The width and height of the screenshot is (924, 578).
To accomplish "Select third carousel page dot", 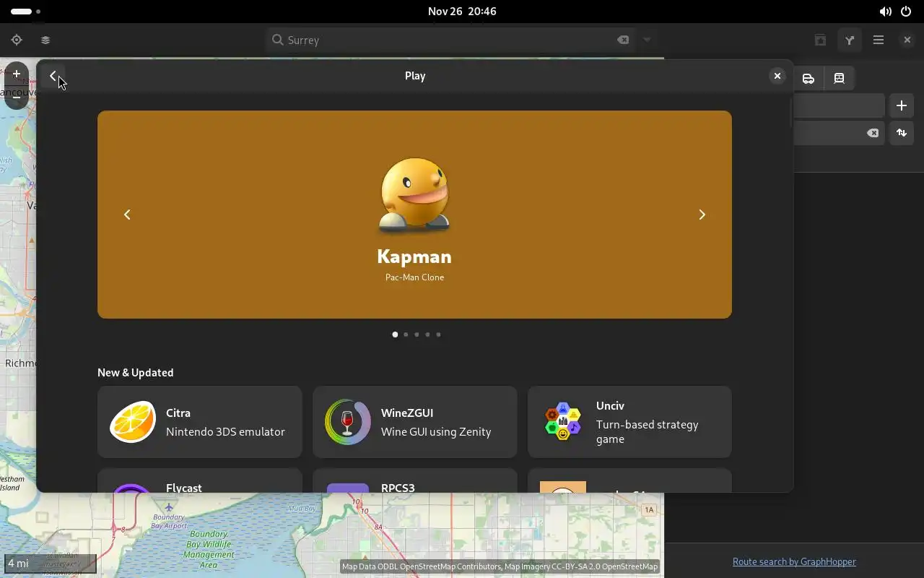I will click(417, 335).
